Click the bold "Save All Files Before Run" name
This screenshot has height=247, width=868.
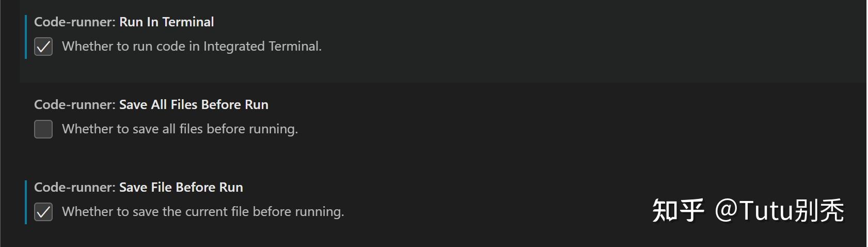point(194,104)
